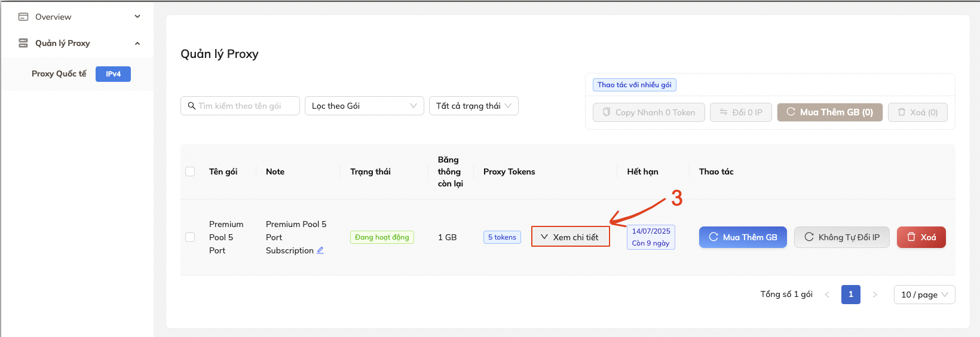The height and width of the screenshot is (337, 980).
Task: Focus the Tìm kiếm theo tên gói field
Action: coord(246,106)
